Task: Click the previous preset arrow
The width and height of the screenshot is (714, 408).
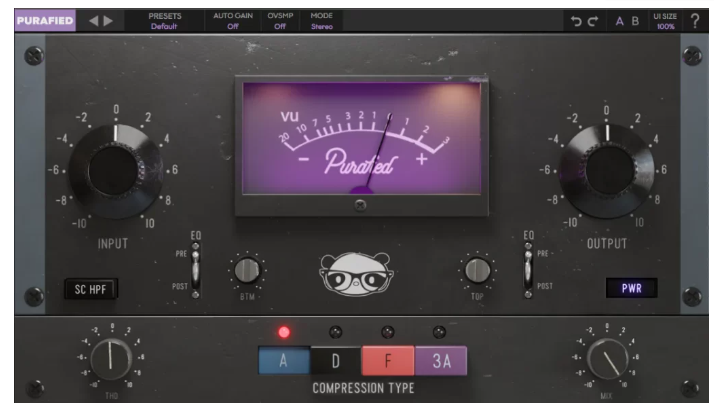Action: point(93,20)
